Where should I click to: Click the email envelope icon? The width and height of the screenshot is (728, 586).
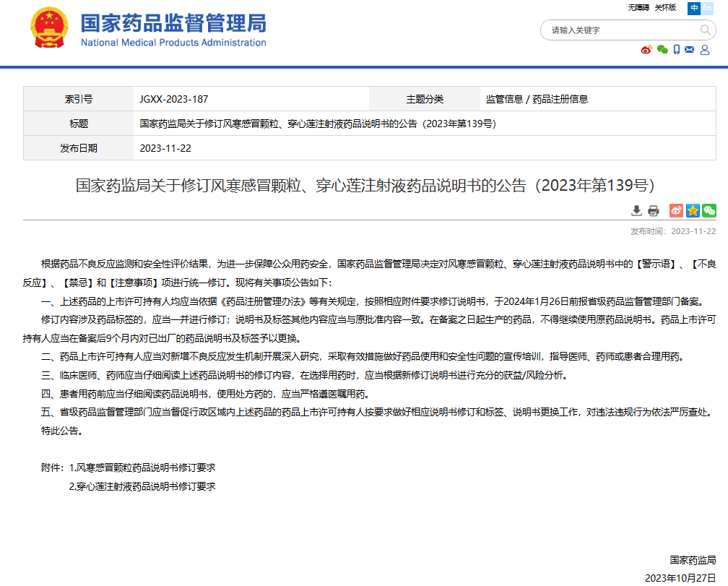click(x=689, y=49)
